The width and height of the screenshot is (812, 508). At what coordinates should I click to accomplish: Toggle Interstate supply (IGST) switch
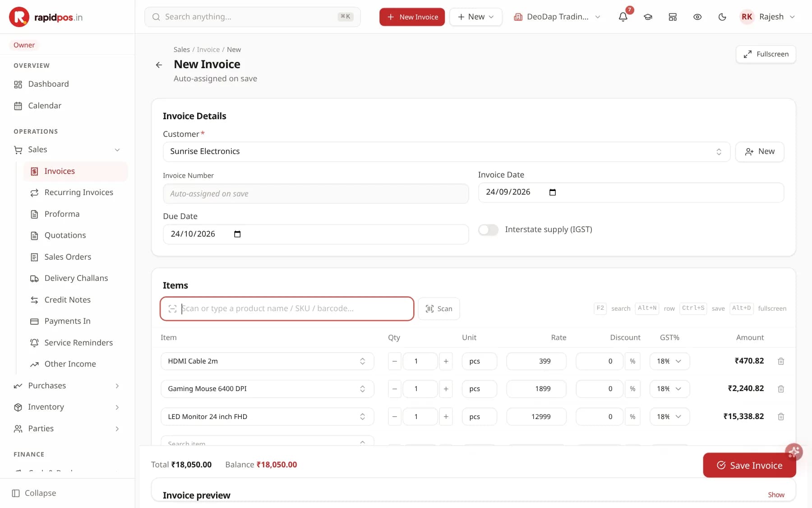pos(488,230)
